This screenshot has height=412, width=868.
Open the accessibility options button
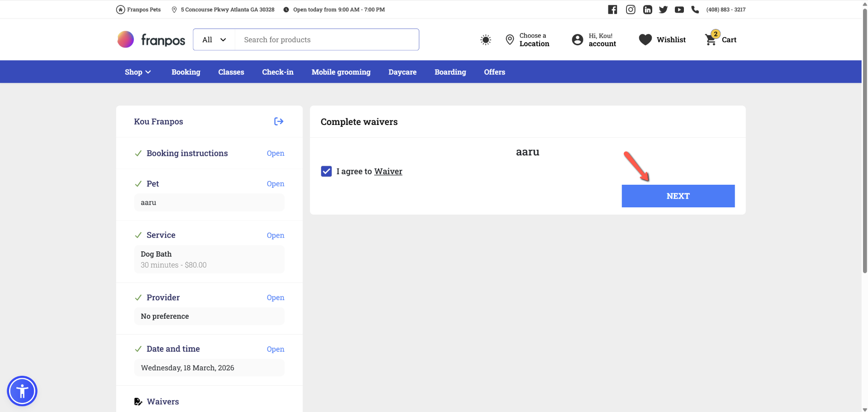[22, 391]
